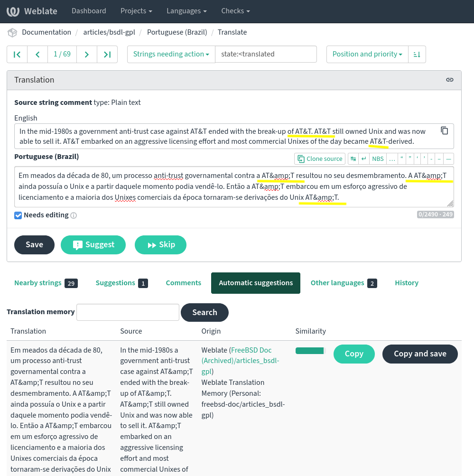This screenshot has width=474, height=476.
Task: Click the similarity progress bar
Action: [310, 351]
